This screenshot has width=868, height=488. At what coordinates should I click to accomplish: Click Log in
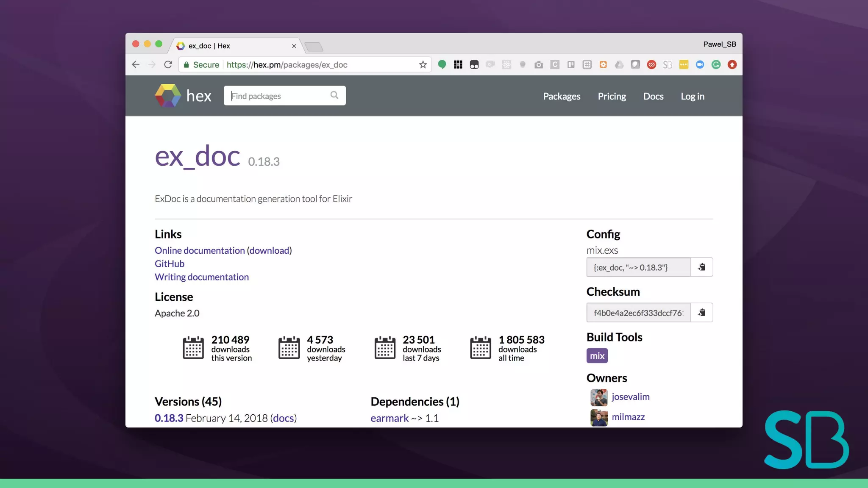point(692,97)
